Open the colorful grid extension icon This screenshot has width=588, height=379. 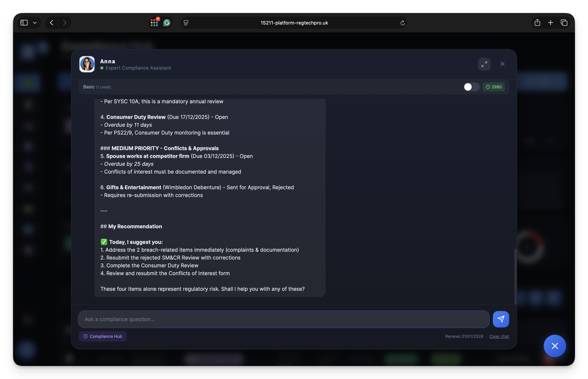pyautogui.click(x=154, y=23)
